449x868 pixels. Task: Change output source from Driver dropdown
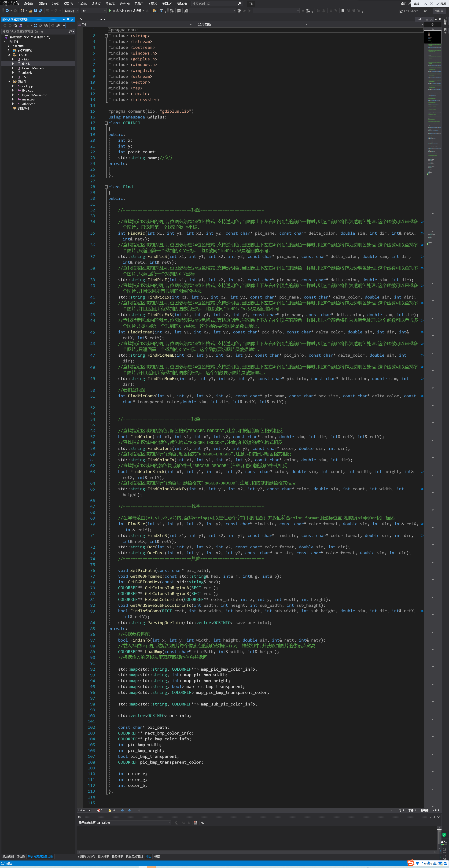[136, 823]
